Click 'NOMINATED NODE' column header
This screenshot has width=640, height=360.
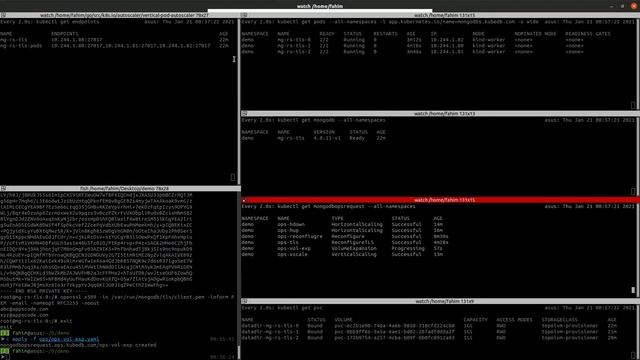pyautogui.click(x=536, y=34)
